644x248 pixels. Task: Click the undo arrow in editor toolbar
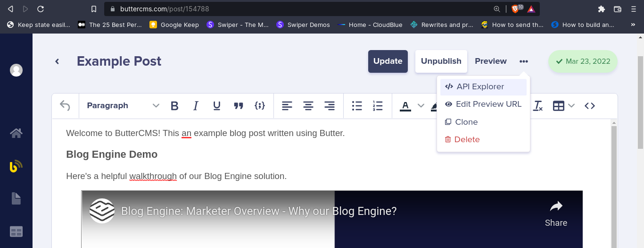coord(65,106)
